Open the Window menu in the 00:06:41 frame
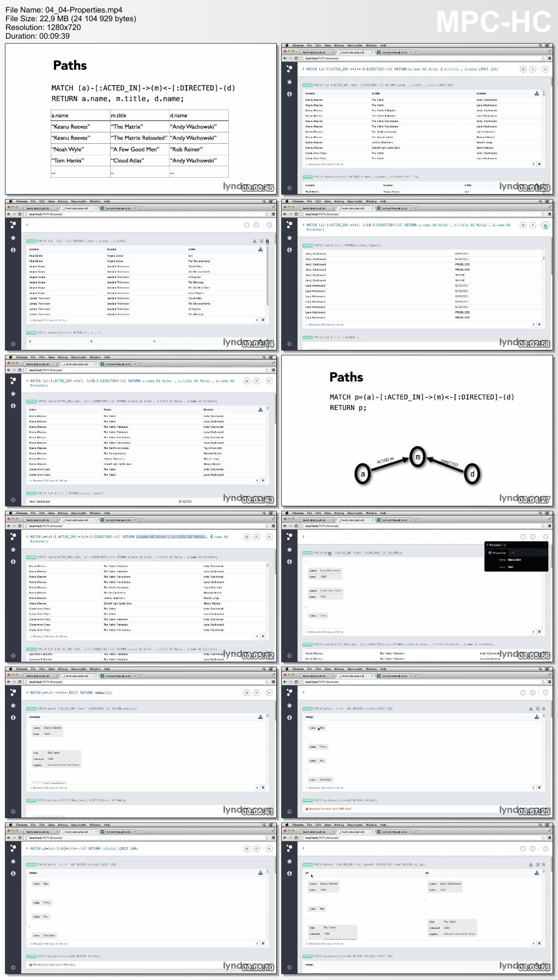The width and height of the screenshot is (558, 980). 95,669
